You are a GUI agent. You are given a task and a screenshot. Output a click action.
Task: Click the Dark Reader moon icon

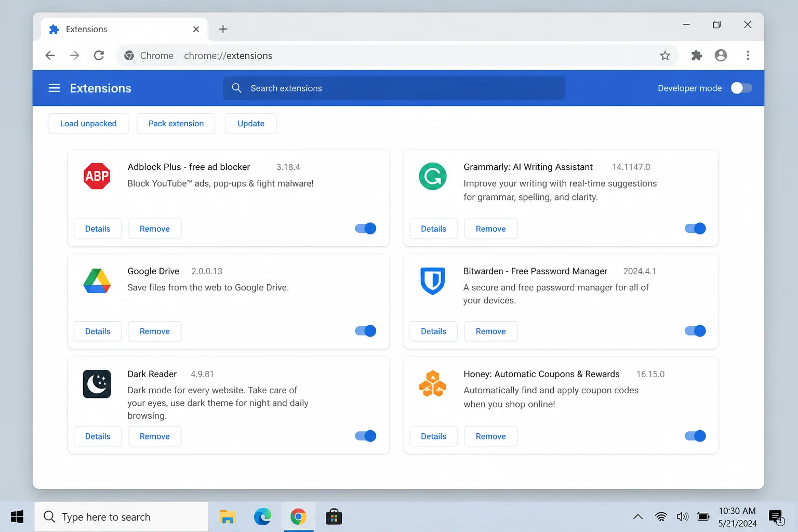click(97, 384)
